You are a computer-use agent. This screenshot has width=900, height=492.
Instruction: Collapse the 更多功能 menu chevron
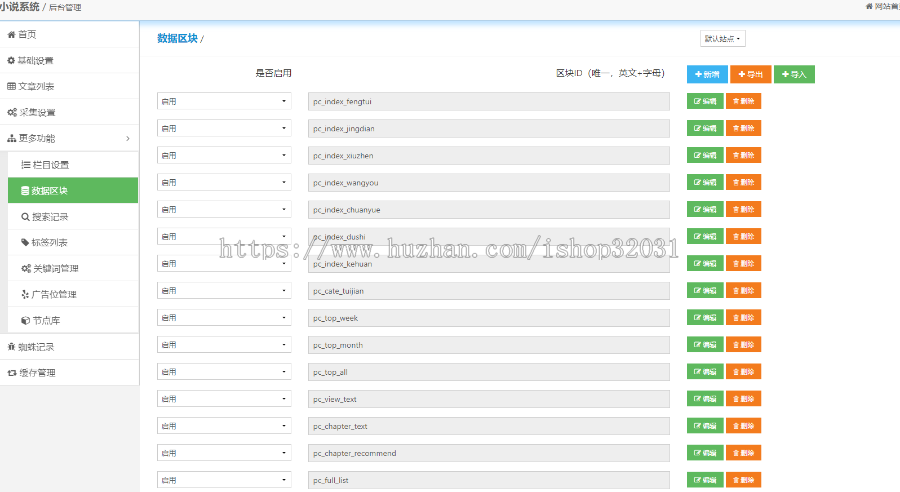point(127,138)
